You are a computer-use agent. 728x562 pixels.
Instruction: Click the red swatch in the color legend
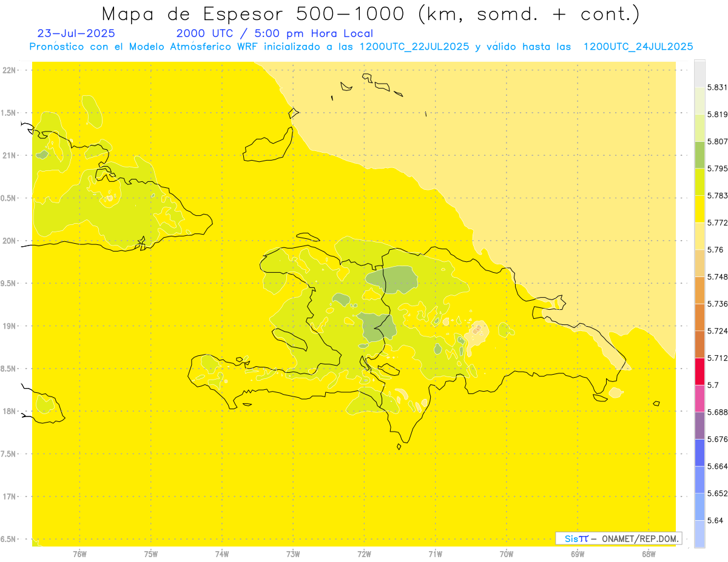[699, 371]
